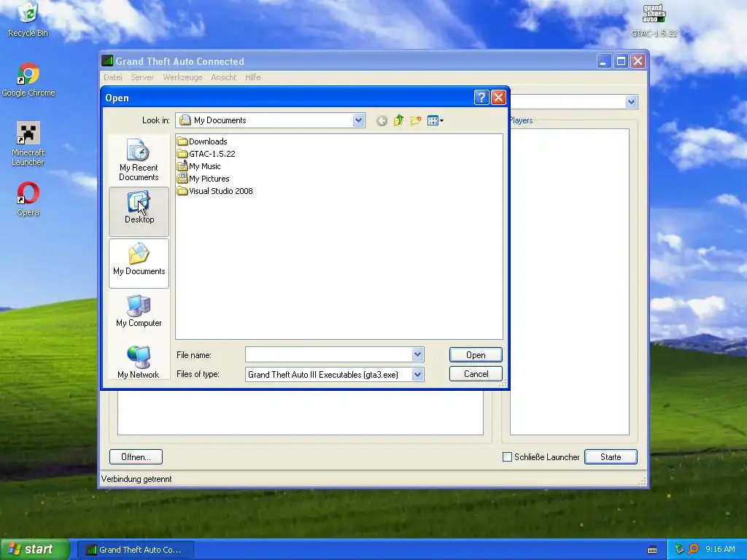The width and height of the screenshot is (747, 560).
Task: Expand the Files of type dropdown
Action: (x=417, y=374)
